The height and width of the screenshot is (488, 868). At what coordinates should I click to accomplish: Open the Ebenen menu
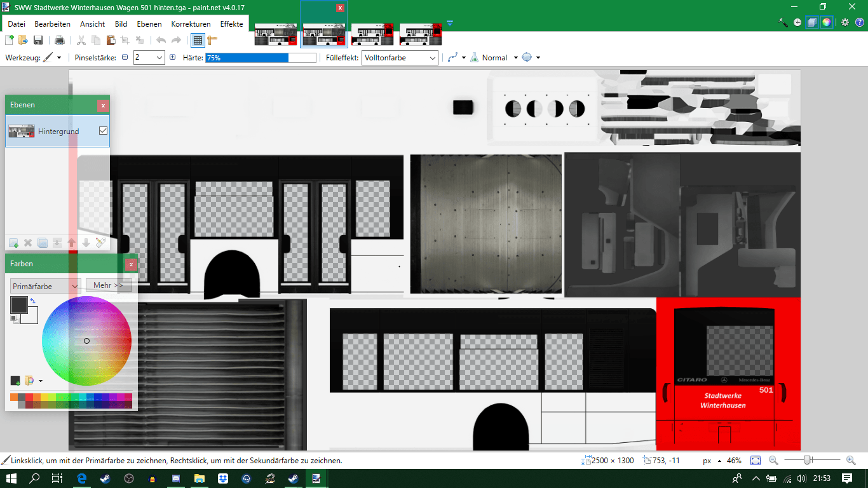point(149,24)
